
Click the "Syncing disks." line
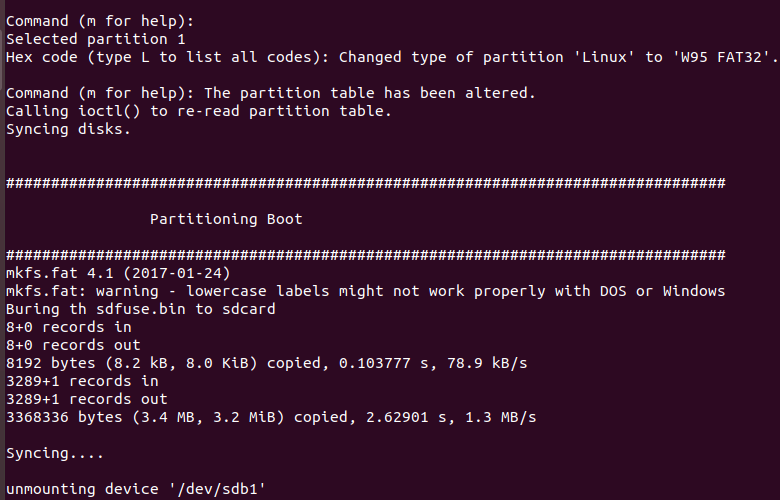pos(68,129)
